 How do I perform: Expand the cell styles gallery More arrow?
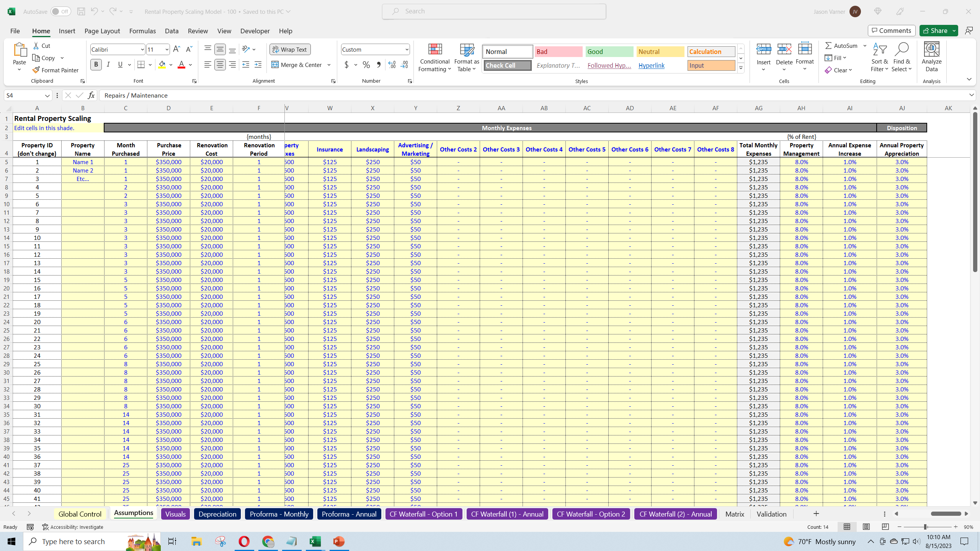coord(741,68)
